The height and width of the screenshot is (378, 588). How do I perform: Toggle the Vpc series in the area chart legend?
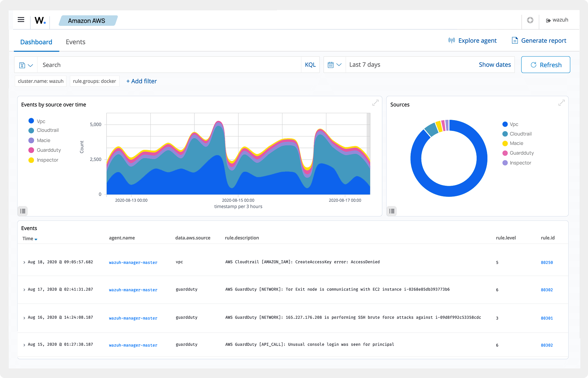click(41, 121)
